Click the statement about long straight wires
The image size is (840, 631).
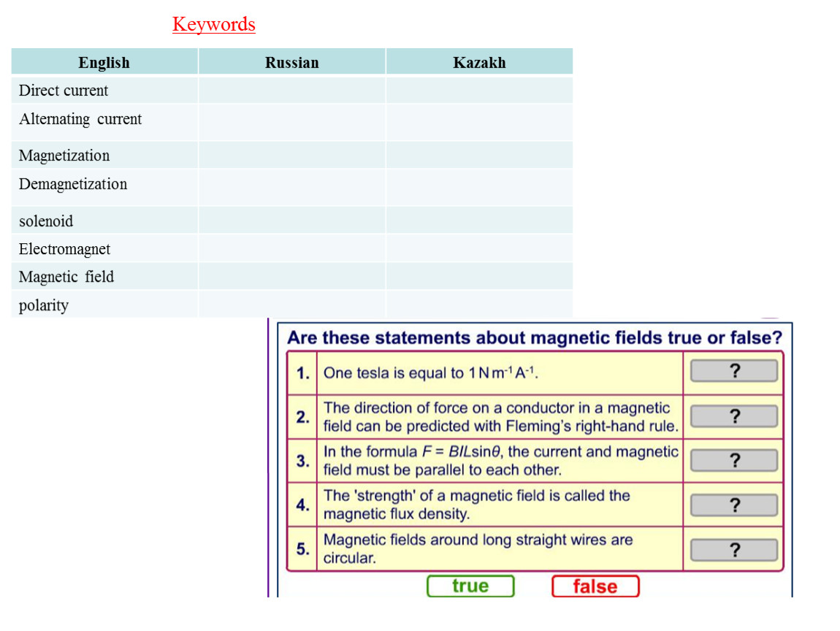pos(478,548)
